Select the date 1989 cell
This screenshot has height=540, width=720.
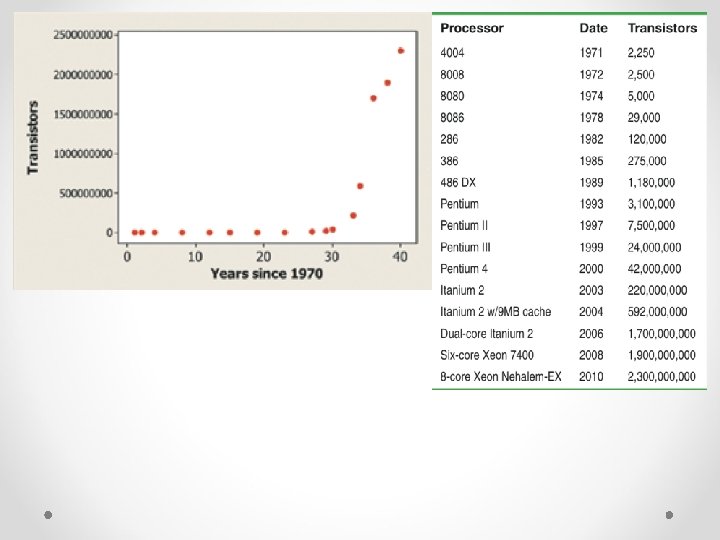pyautogui.click(x=591, y=182)
